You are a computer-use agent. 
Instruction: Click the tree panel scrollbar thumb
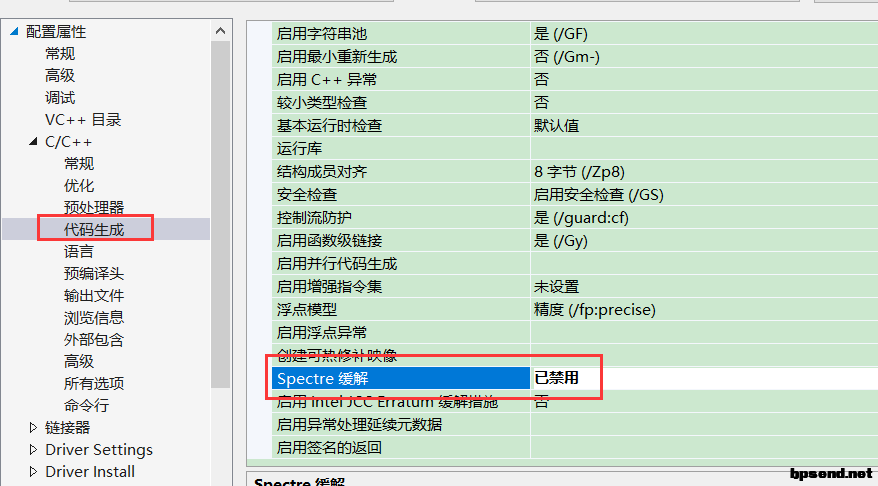pyautogui.click(x=221, y=214)
